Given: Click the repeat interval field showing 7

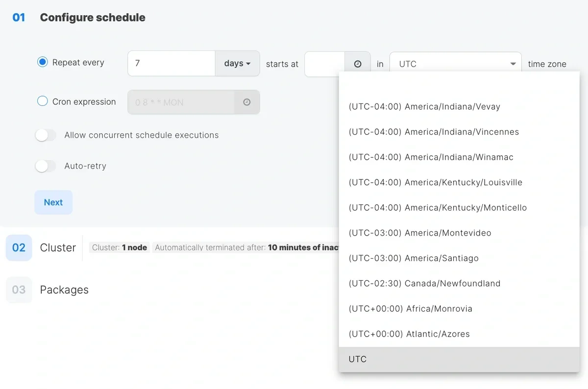Looking at the screenshot, I should (171, 63).
